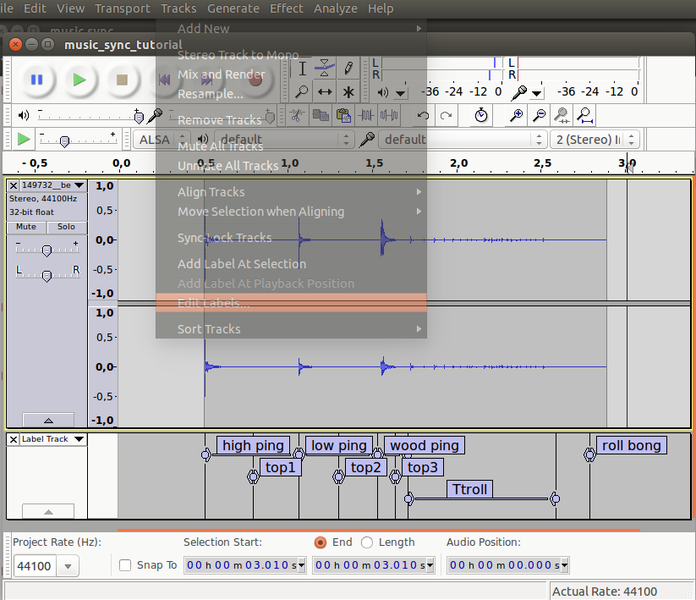Screen dimensions: 696x600
Task: Select the Envelope tool
Action: 325,69
